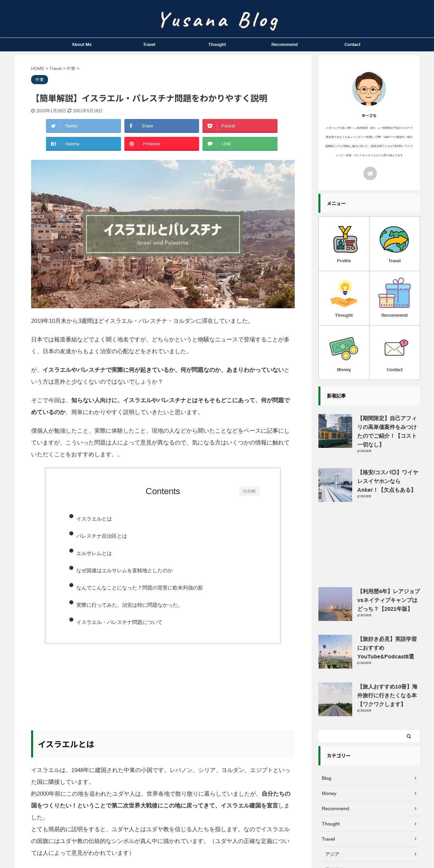This screenshot has width=434, height=868.
Task: Expand the アジア subcategory chevron
Action: (415, 854)
